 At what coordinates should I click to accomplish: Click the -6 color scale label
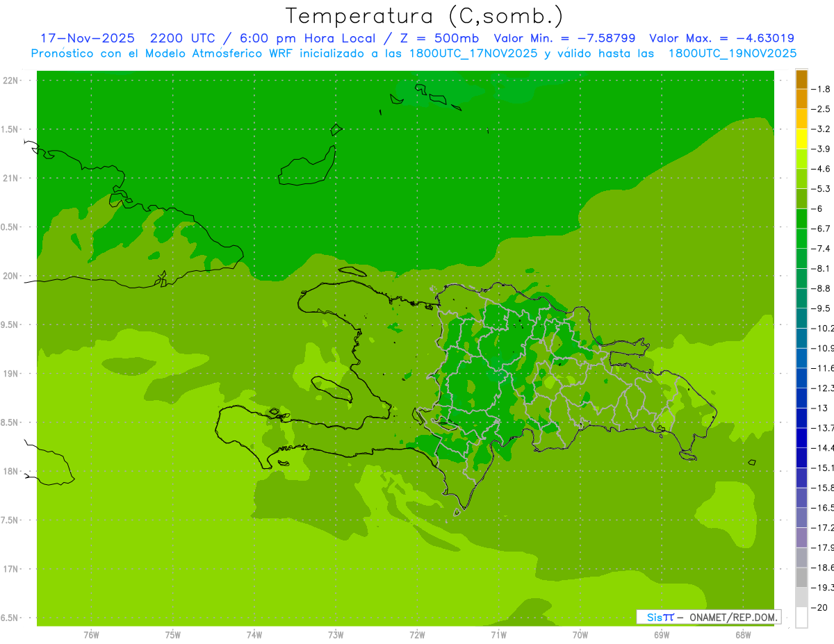817,208
